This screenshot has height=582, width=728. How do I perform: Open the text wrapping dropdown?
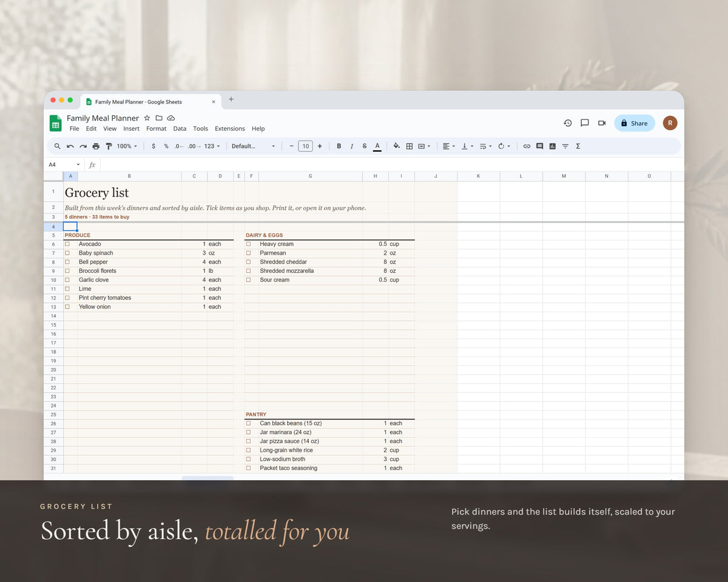(x=485, y=146)
